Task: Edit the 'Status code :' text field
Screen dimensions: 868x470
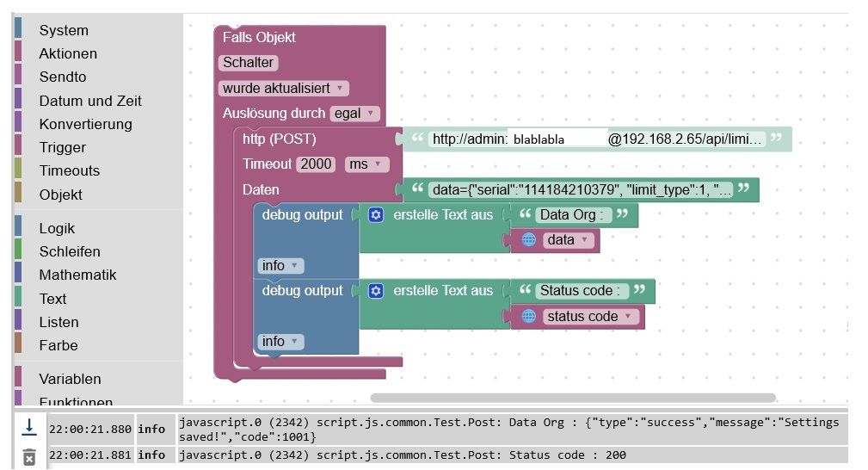Action: click(x=582, y=290)
